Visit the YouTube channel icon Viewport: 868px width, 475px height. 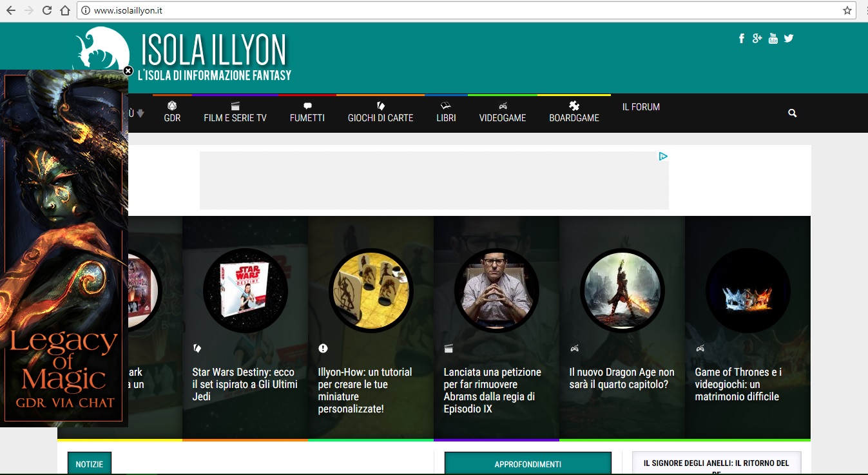pos(773,38)
